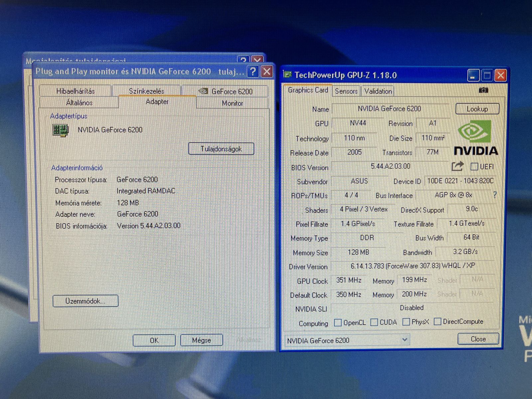This screenshot has height=399, width=532.
Task: Select the Graphics Card tab
Action: 308,90
